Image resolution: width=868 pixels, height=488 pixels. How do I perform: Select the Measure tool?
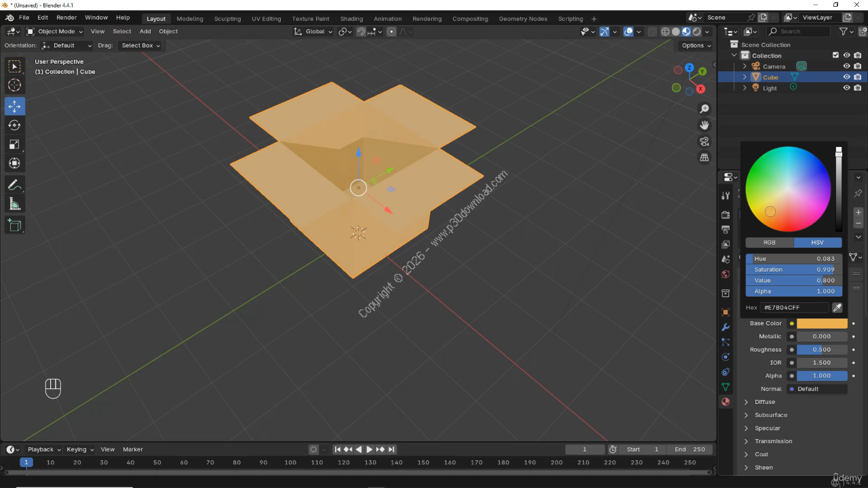click(14, 204)
